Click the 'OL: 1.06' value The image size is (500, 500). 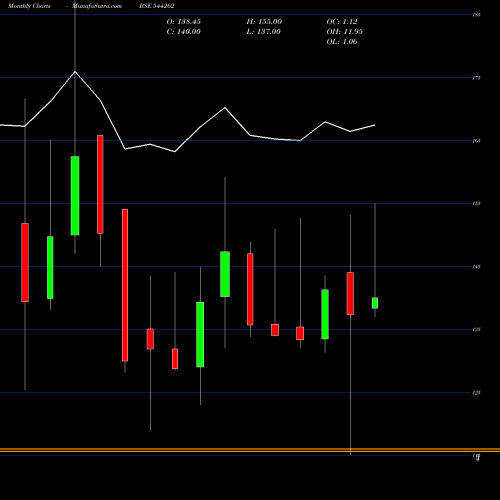(342, 42)
